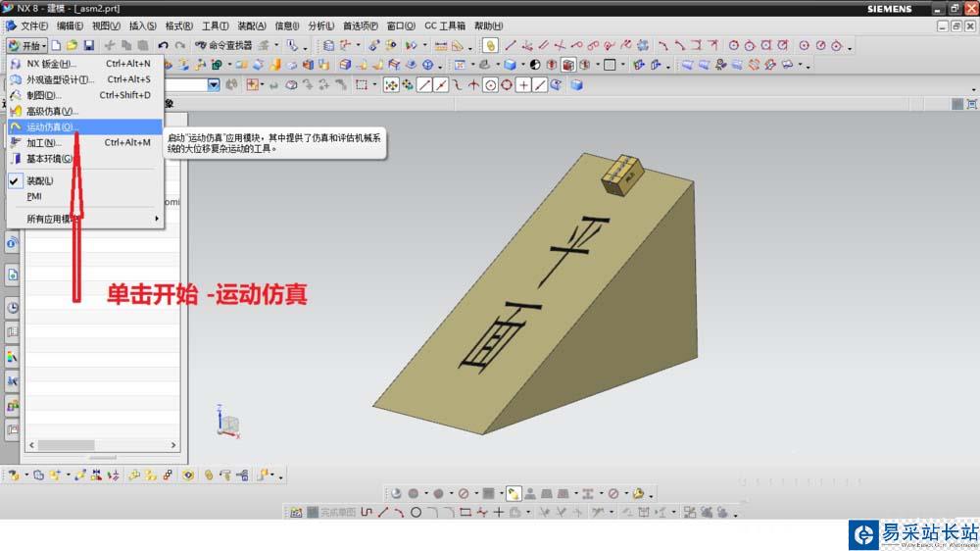Click the 完成草图 finish sketch button
This screenshot has width=980, height=551.
[331, 512]
